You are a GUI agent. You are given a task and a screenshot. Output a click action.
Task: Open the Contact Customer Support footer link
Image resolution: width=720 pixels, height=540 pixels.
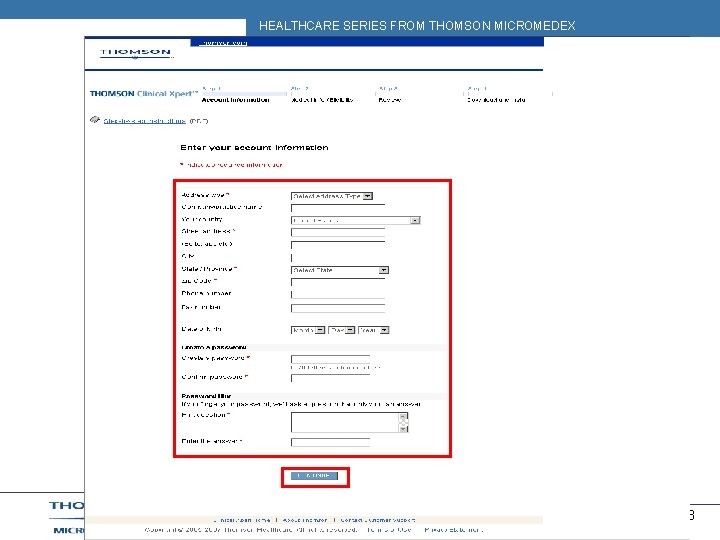point(377,520)
